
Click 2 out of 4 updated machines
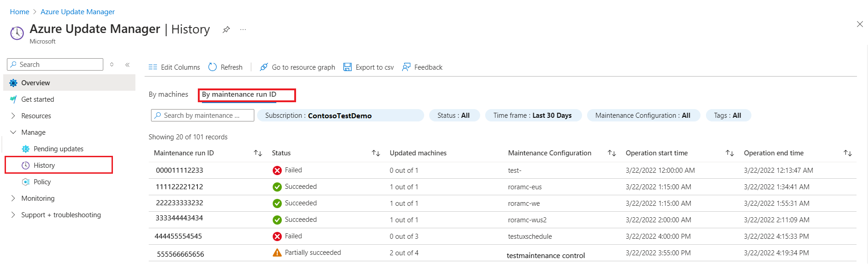coord(404,253)
